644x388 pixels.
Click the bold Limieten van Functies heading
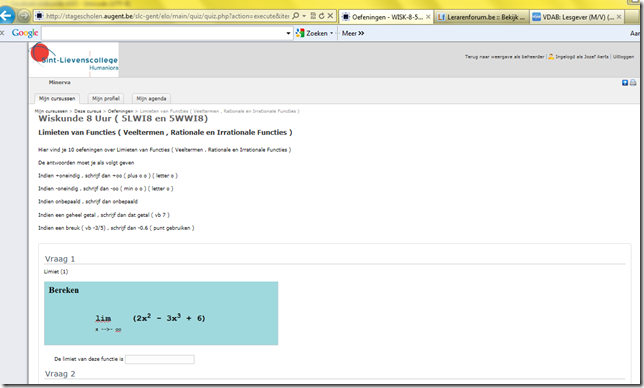pos(165,133)
